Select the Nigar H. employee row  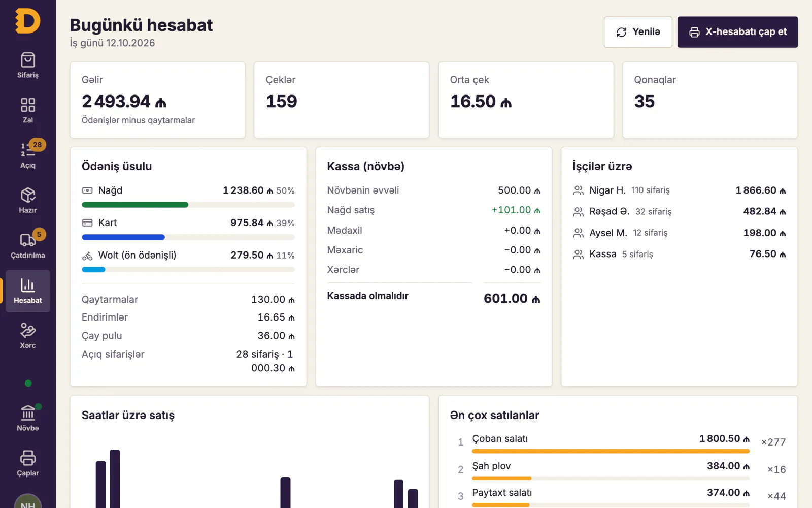click(x=679, y=190)
